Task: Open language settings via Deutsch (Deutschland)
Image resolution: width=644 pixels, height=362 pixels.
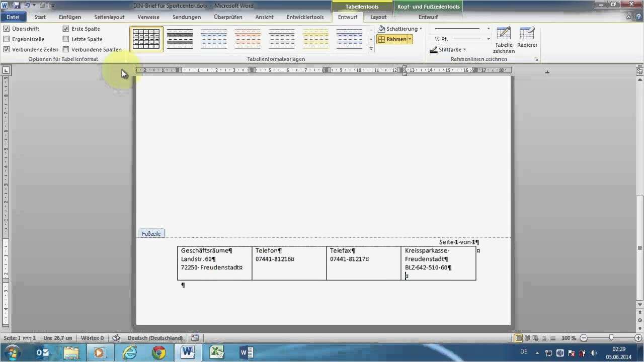Action: 155,338
